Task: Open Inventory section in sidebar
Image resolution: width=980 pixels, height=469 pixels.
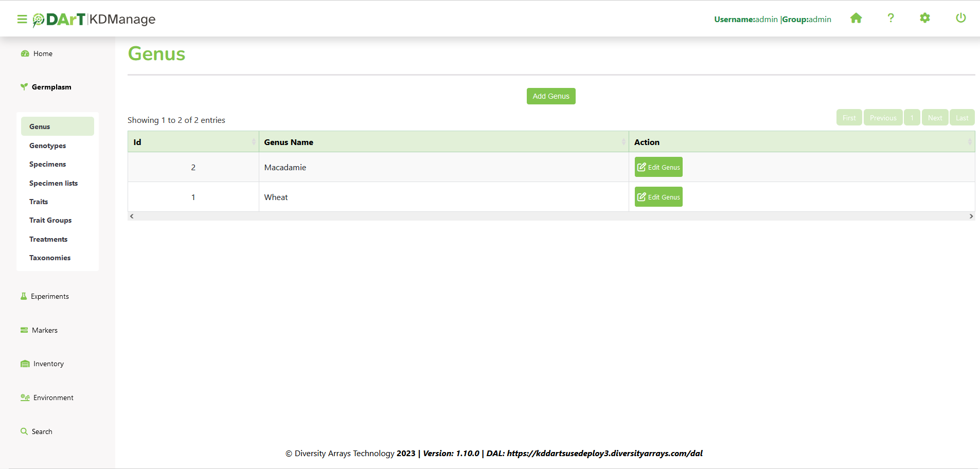Action: coord(48,364)
